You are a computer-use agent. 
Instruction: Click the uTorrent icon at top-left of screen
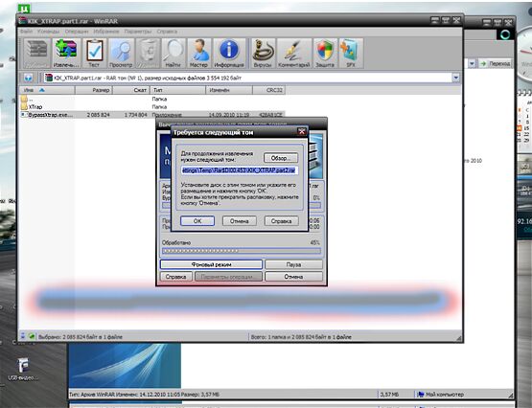(24, 8)
